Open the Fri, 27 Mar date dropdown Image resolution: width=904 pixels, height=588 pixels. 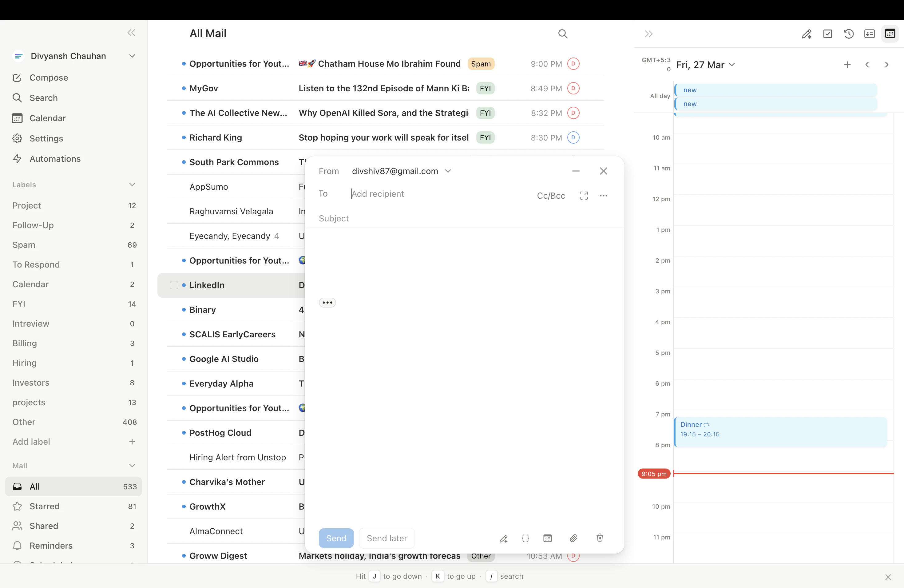[732, 65]
